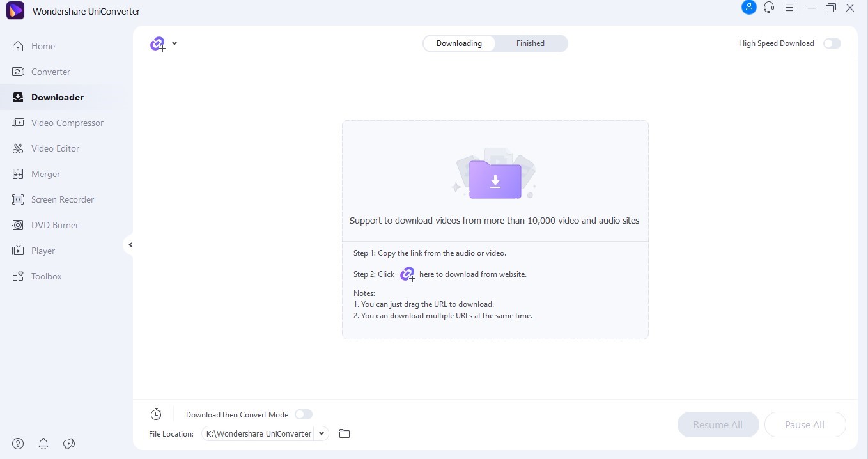Close the UniConverter window
This screenshot has height=459, width=868.
[850, 8]
